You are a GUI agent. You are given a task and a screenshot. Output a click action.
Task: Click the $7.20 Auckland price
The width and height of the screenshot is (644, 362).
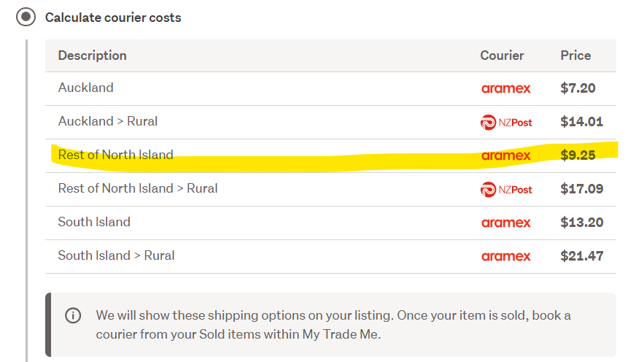point(578,88)
